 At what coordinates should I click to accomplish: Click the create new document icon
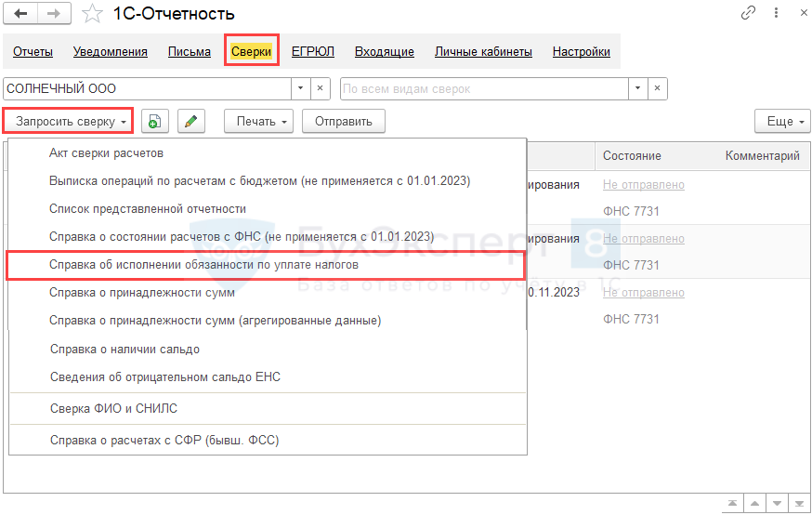[x=154, y=121]
